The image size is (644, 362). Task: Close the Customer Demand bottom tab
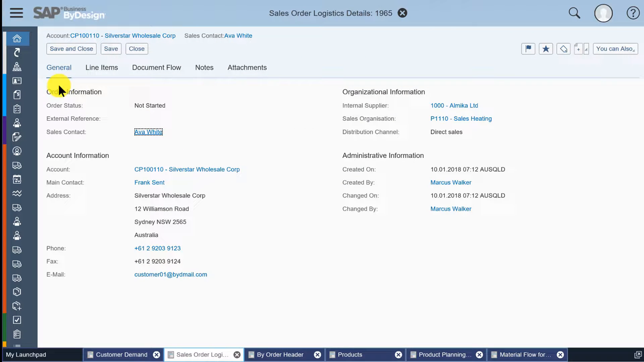coord(156,354)
